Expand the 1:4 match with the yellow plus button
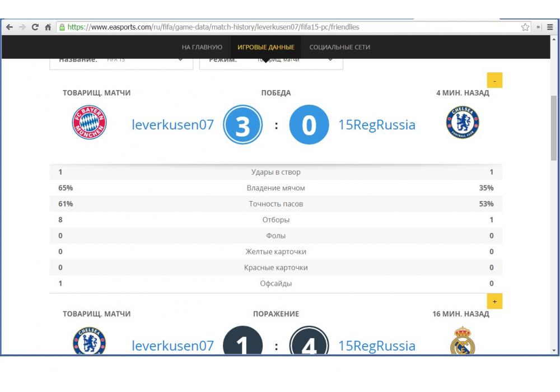This screenshot has width=560, height=392. (494, 301)
